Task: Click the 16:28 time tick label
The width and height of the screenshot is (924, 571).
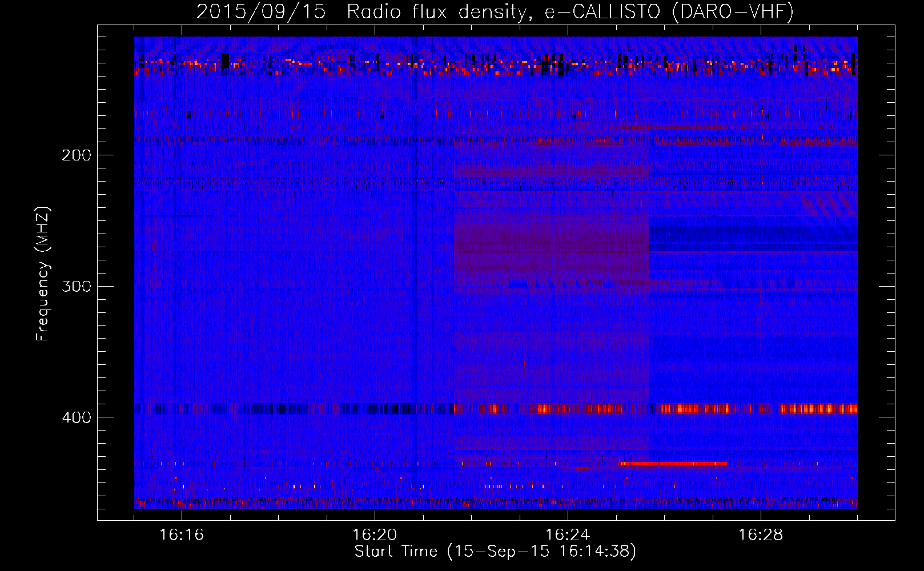Action: 761,534
